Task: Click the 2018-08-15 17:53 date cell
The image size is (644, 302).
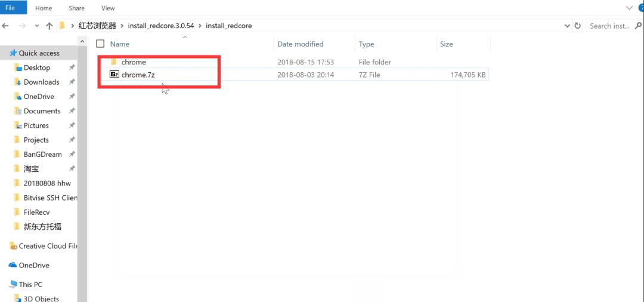Action: pos(305,63)
